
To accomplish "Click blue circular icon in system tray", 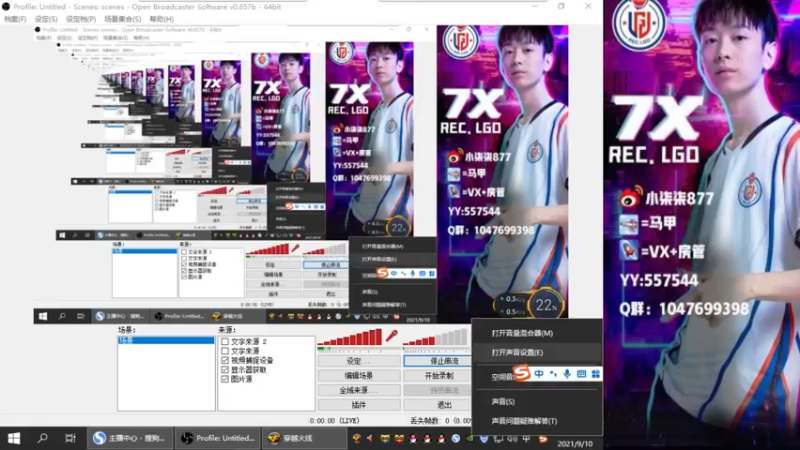I will tap(456, 438).
